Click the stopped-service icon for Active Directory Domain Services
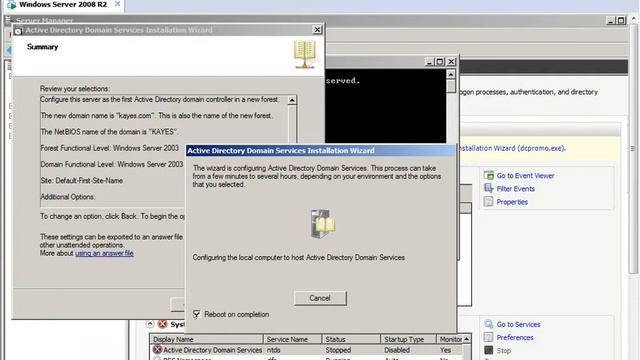This screenshot has width=640, height=360. [x=157, y=350]
